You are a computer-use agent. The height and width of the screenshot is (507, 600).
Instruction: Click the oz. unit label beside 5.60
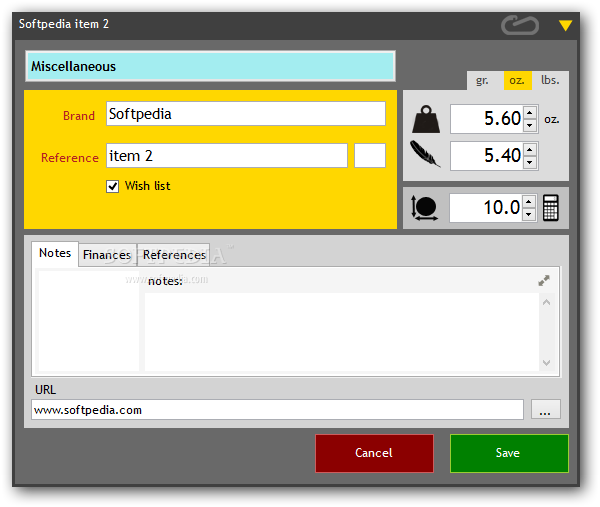coord(552,120)
